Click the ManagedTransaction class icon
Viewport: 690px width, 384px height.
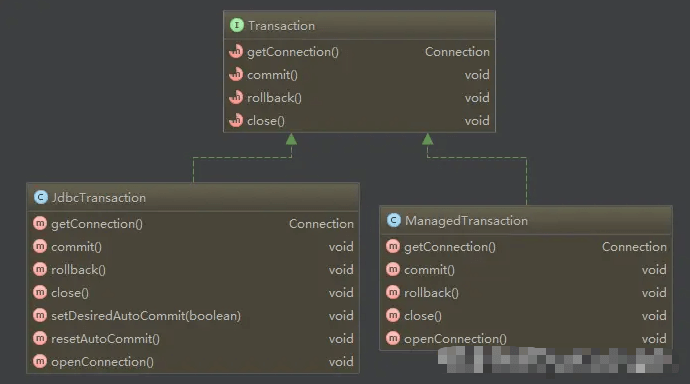pyautogui.click(x=394, y=220)
